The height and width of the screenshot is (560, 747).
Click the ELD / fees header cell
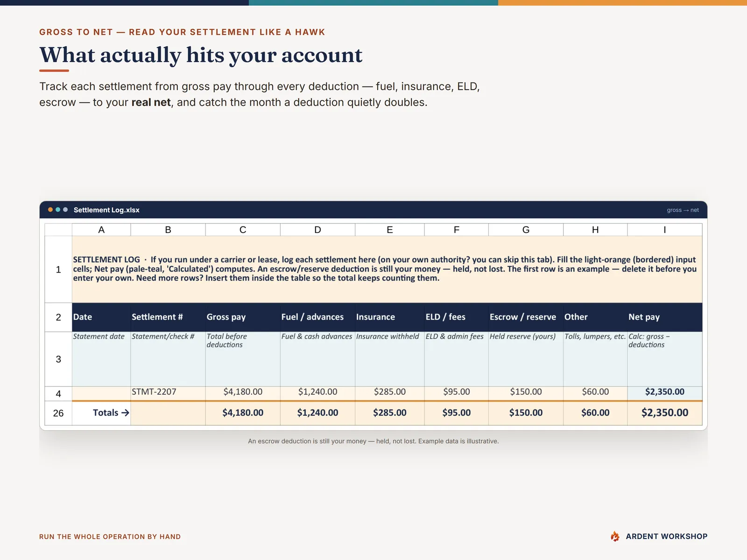(x=457, y=317)
